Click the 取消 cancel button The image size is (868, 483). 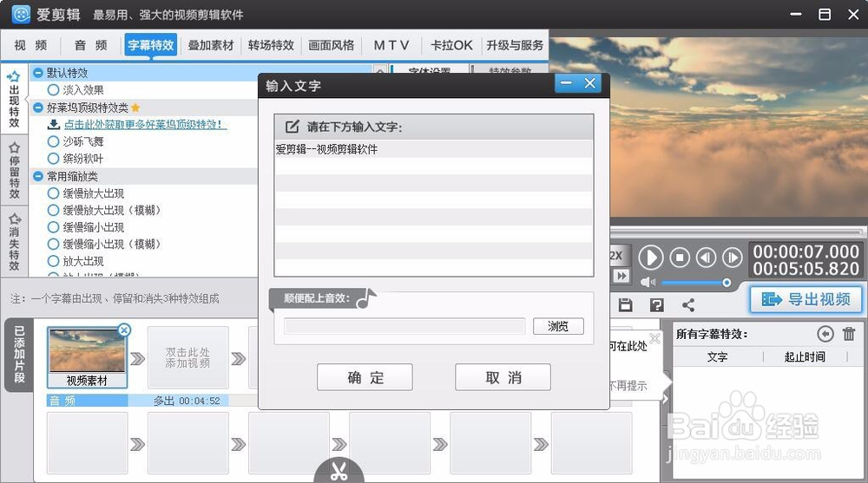(x=503, y=377)
